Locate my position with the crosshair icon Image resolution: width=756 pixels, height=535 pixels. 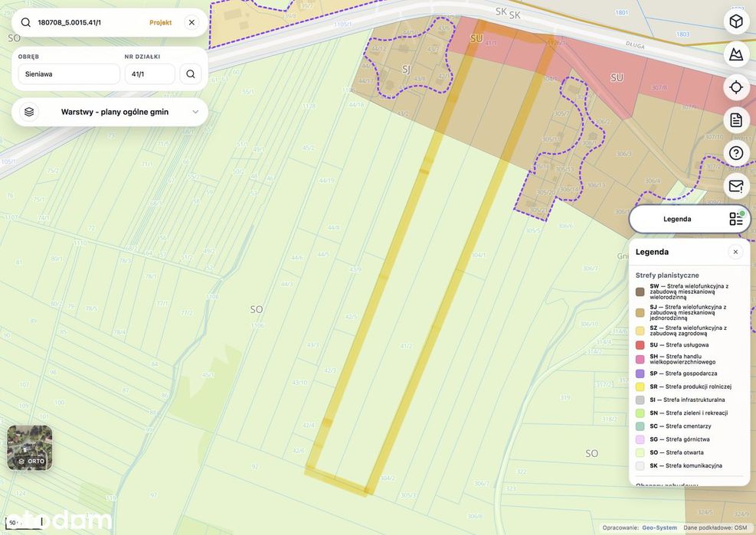point(736,87)
